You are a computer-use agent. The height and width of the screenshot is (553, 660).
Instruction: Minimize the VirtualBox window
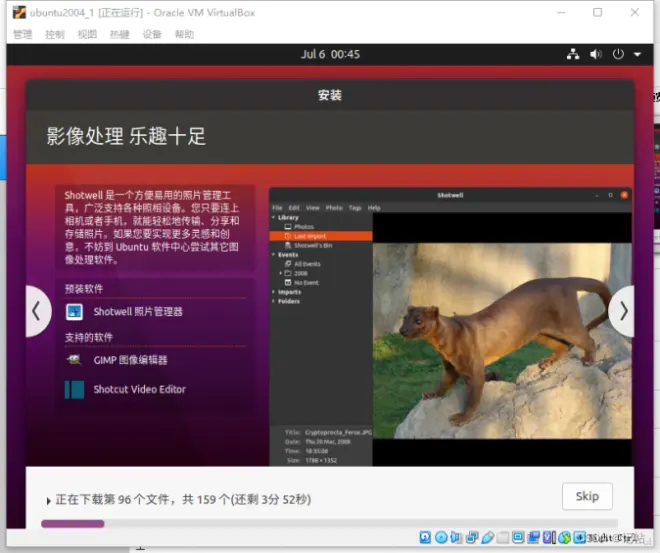(x=561, y=13)
